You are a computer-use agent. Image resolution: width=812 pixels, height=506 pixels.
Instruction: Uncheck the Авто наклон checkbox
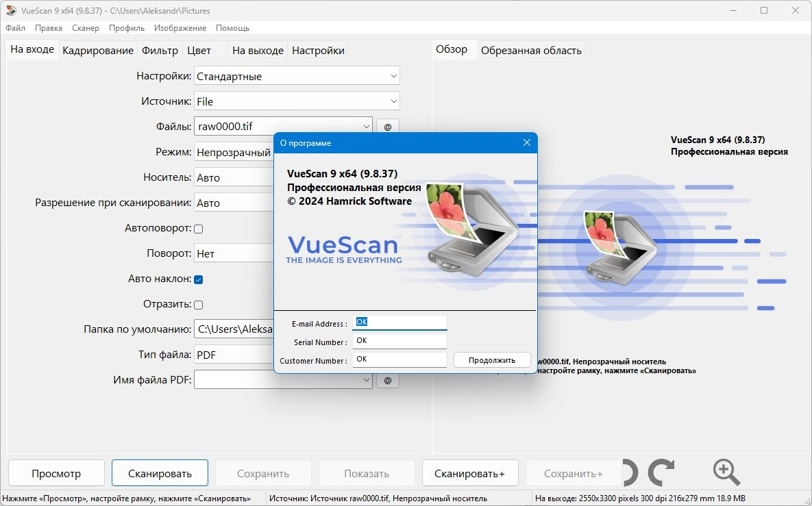point(199,279)
